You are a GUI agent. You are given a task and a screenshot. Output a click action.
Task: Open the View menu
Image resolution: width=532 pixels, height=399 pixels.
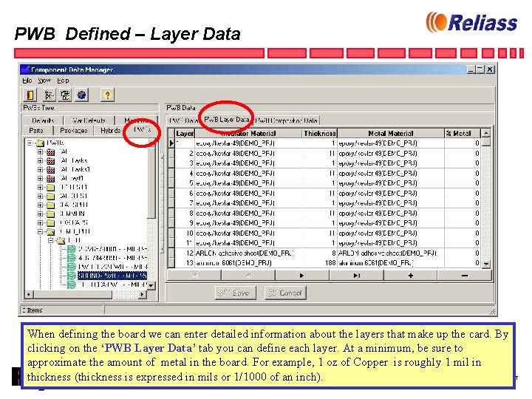(44, 81)
